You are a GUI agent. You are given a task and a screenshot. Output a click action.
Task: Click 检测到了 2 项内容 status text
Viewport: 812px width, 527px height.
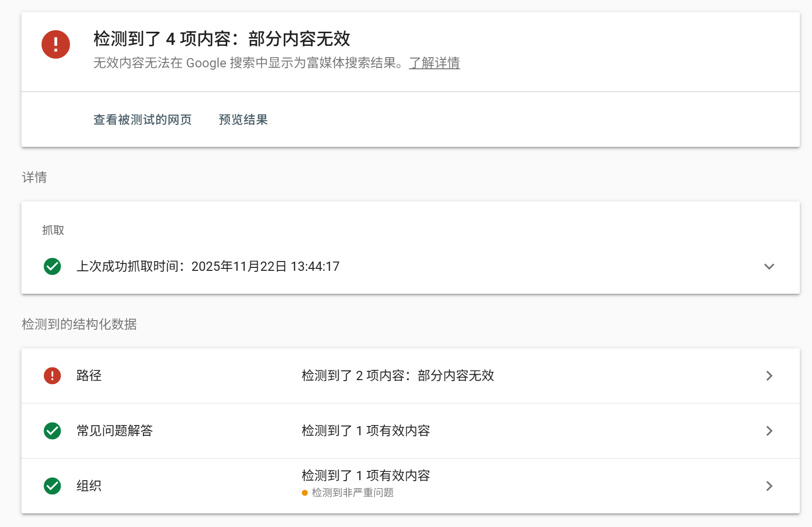[x=397, y=376]
